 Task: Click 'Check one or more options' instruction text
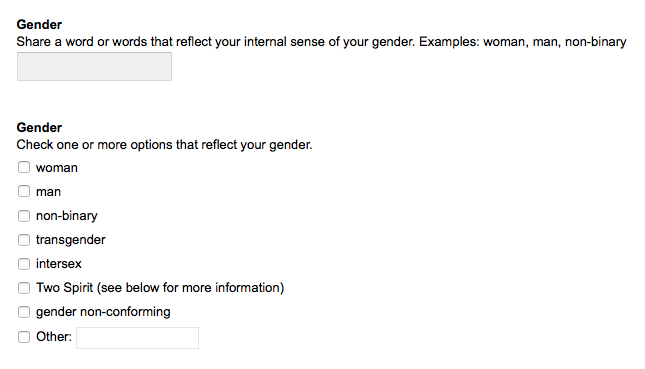pos(165,145)
